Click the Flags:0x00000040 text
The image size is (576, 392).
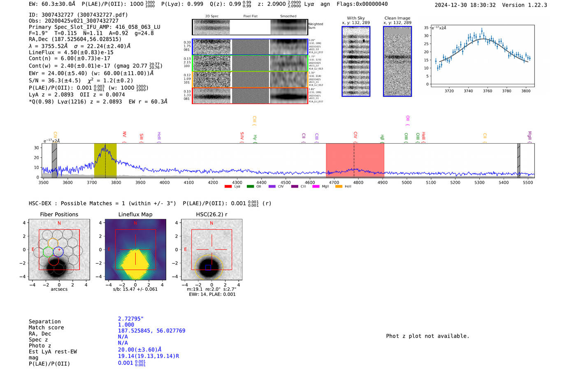point(362,4)
